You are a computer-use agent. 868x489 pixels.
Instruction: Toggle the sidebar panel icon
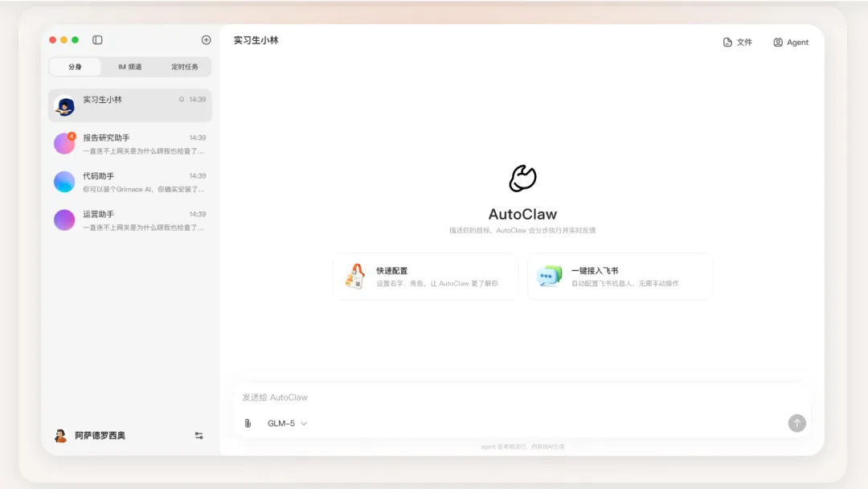[x=97, y=40]
